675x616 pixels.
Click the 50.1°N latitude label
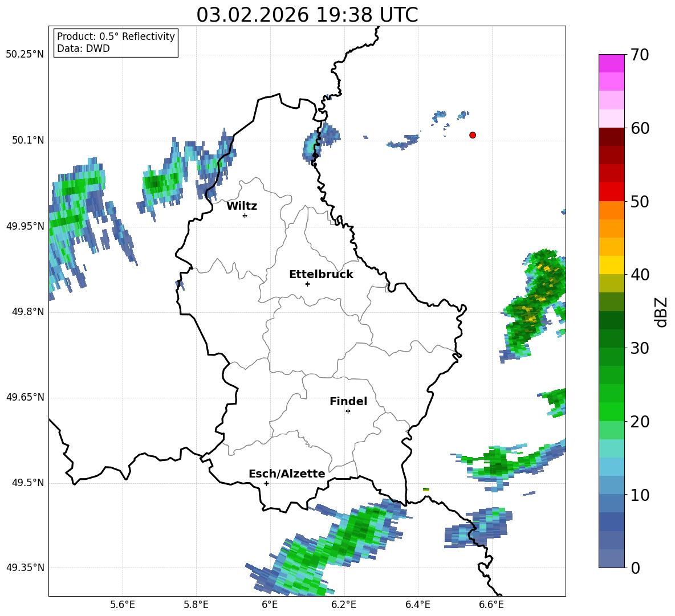click(27, 140)
